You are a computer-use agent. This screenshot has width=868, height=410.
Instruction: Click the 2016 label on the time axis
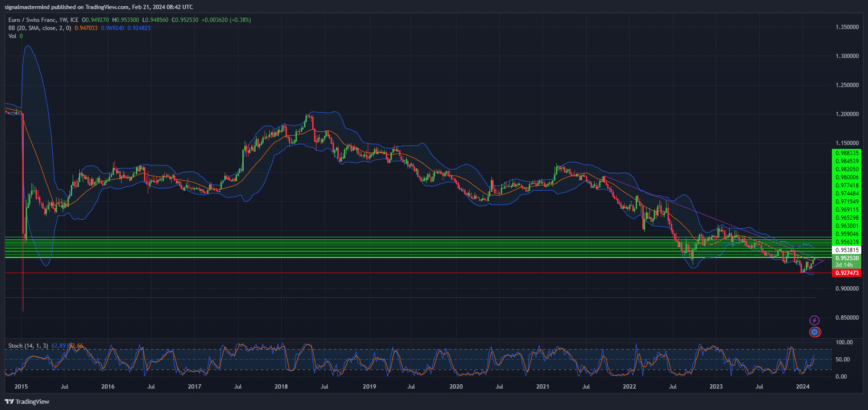click(x=108, y=387)
